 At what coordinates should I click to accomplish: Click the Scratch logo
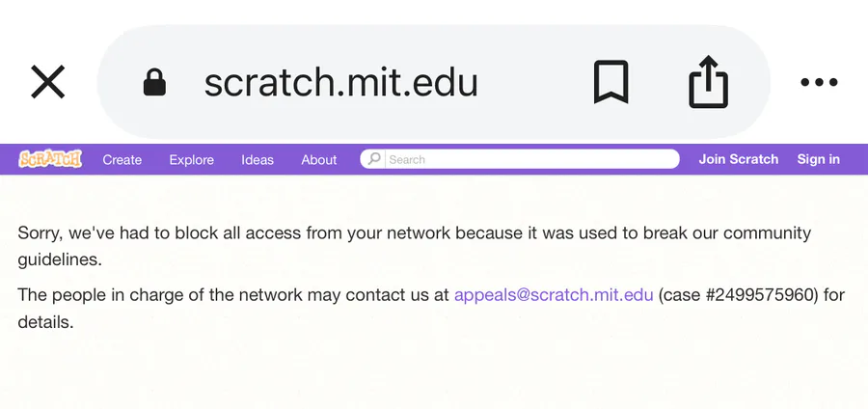[x=50, y=159]
